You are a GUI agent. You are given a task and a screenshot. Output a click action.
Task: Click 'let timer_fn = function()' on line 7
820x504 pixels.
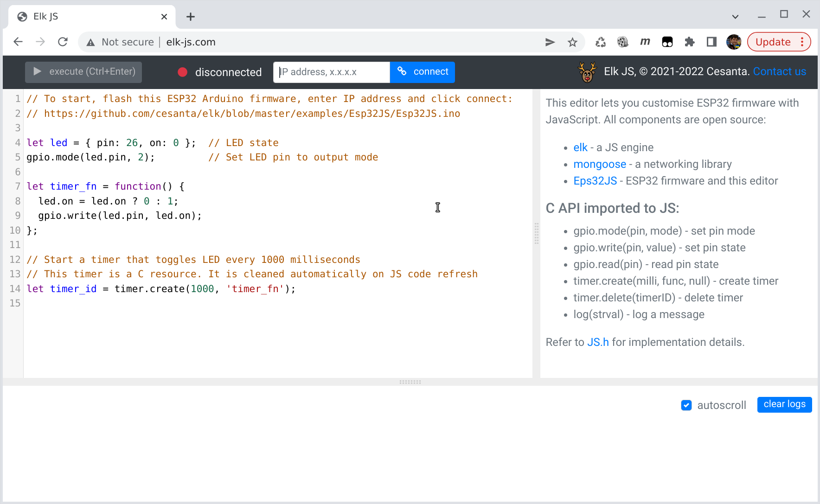pos(99,186)
